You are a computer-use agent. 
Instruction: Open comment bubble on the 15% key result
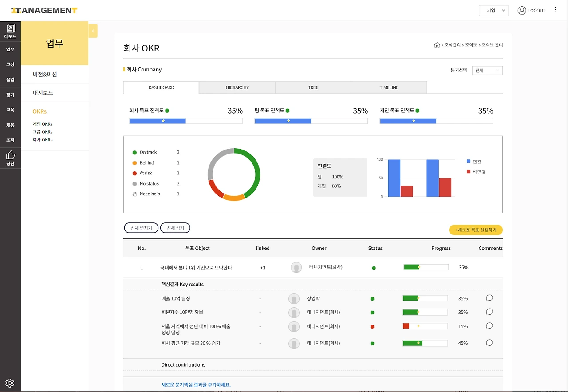tap(489, 326)
